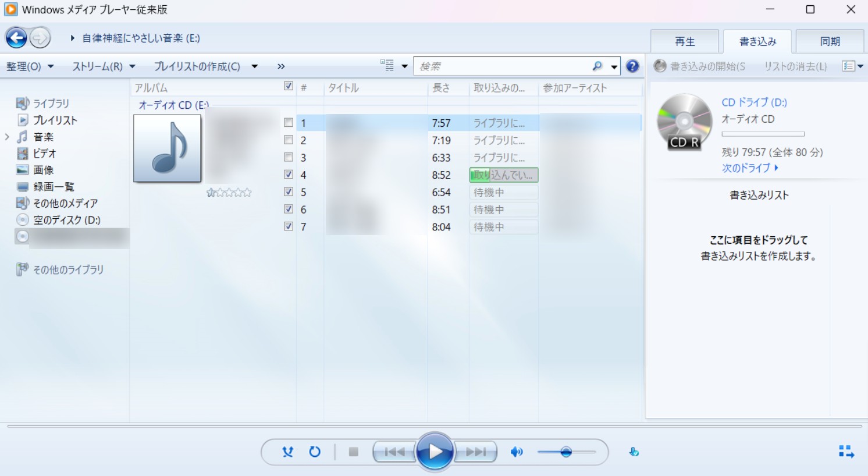Screen dimensions: 868x476
Task: Turn on shuffle playback
Action: (287, 452)
